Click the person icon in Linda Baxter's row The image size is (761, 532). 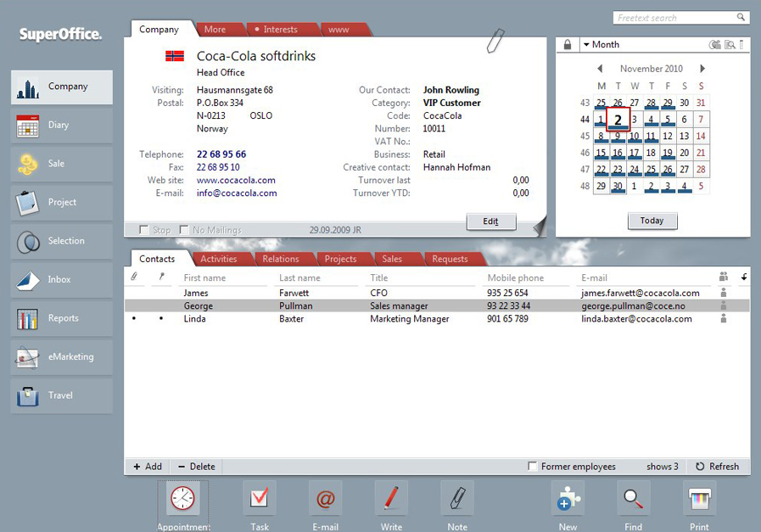[x=723, y=318]
